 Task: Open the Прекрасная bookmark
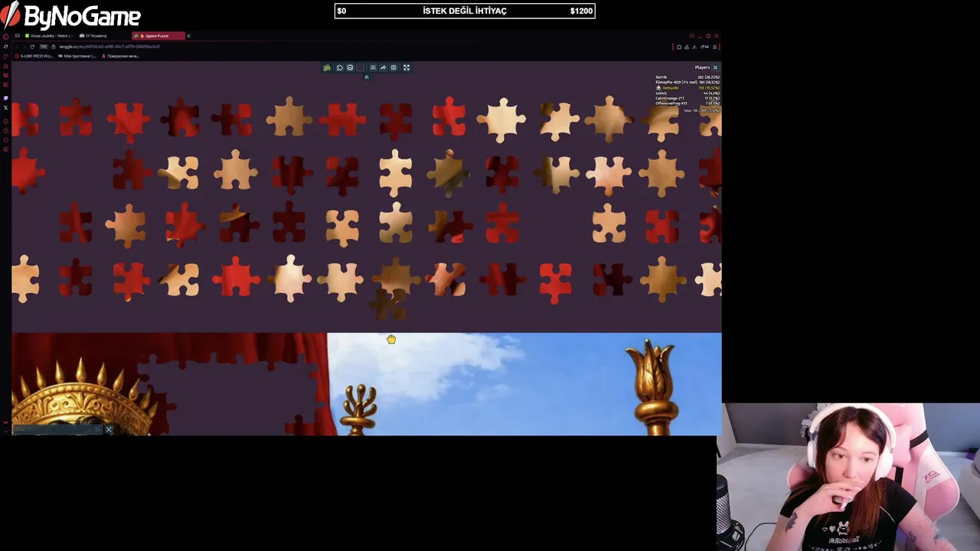pos(121,56)
